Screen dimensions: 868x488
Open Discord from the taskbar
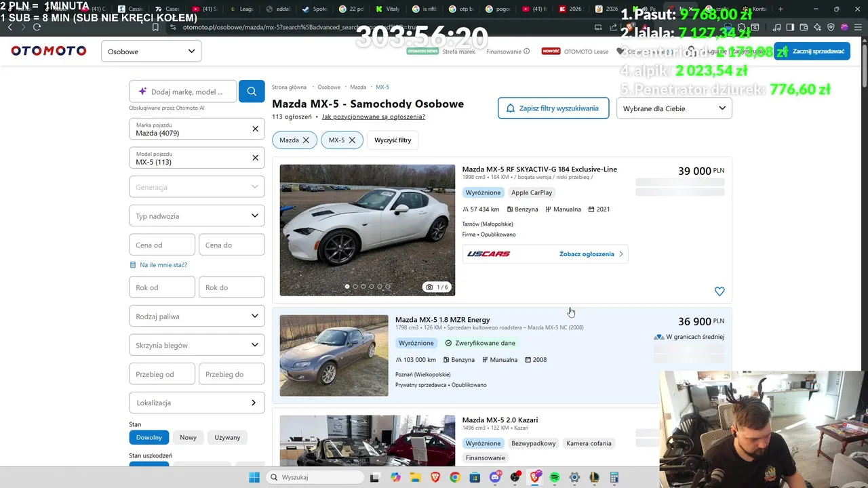pyautogui.click(x=495, y=477)
